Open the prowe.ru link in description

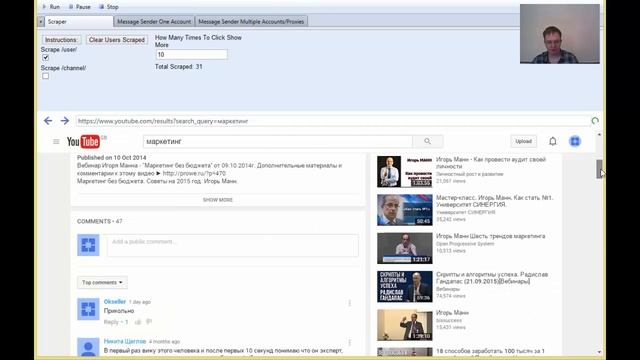tap(194, 173)
